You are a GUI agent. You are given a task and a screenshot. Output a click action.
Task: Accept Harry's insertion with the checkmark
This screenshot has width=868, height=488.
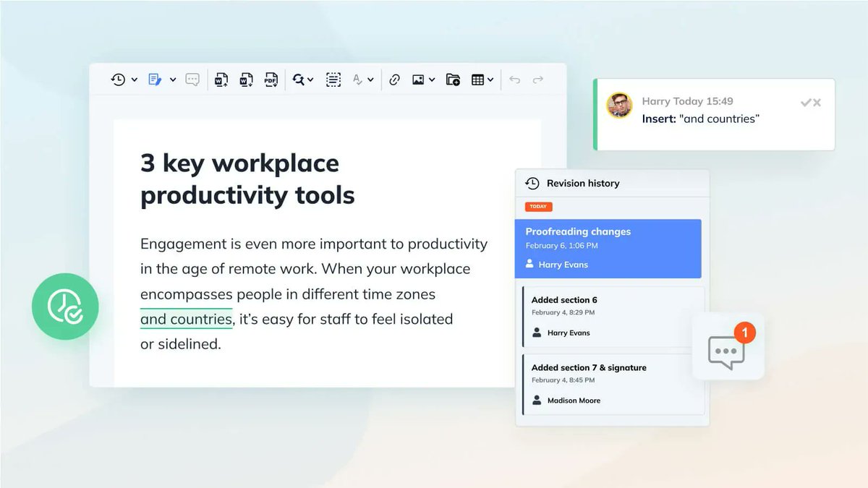(x=805, y=103)
